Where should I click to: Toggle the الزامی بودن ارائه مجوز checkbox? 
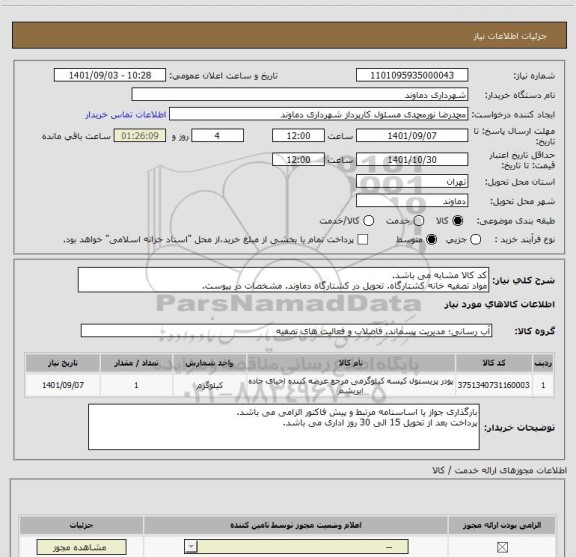tap(502, 547)
